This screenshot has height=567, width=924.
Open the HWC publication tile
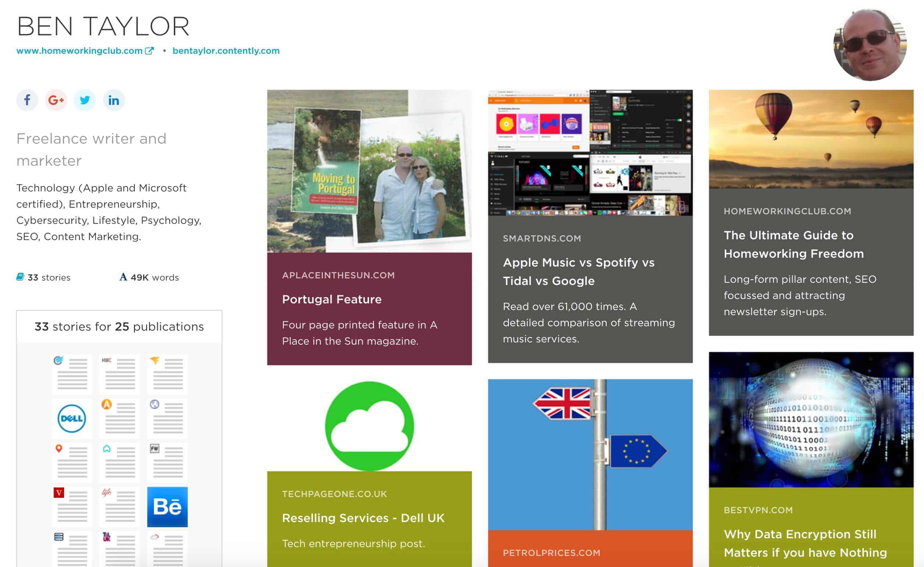coord(120,374)
